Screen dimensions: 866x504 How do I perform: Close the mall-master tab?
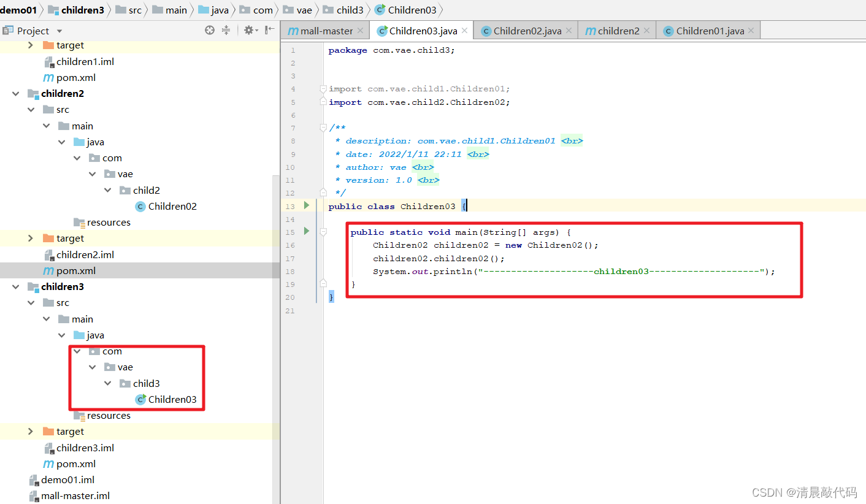(x=360, y=30)
